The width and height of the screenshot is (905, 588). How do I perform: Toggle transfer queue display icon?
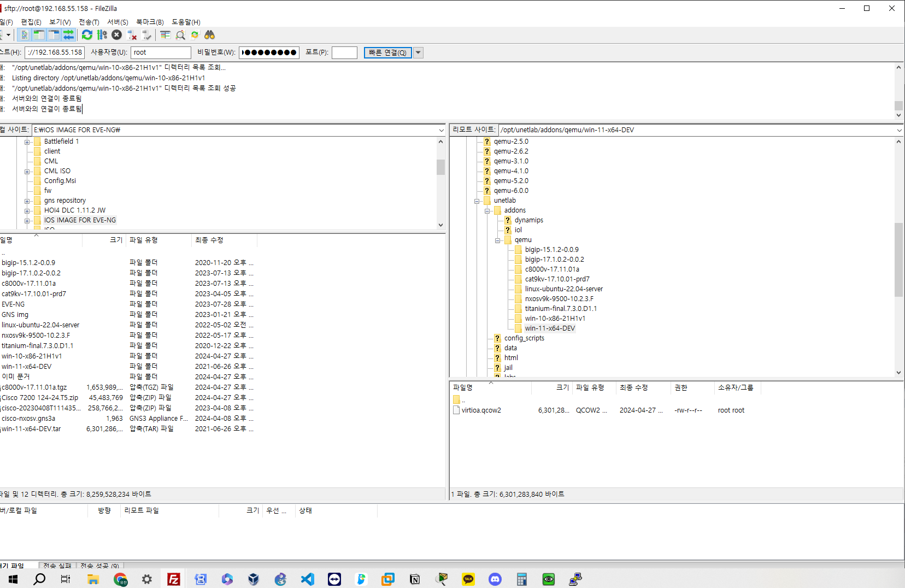click(68, 35)
